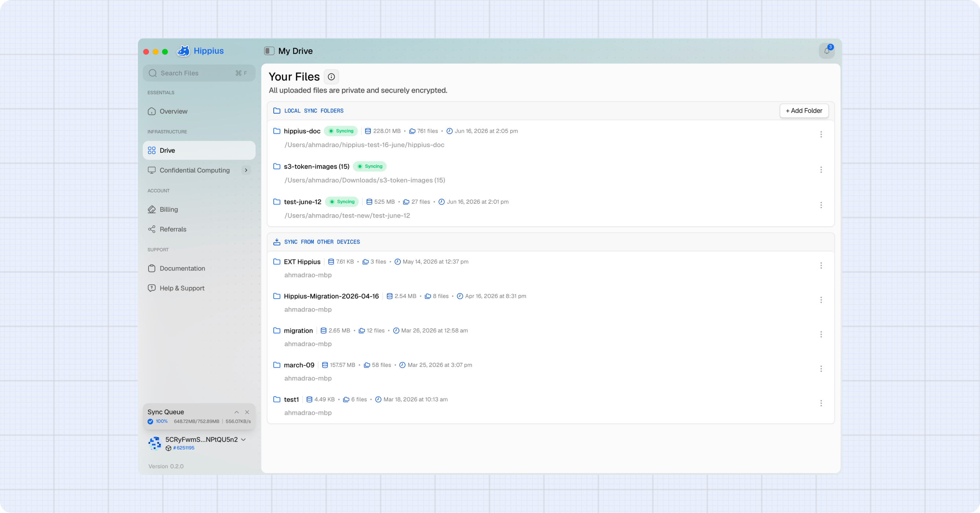Open the migration folder
The height and width of the screenshot is (513, 980).
pos(298,331)
